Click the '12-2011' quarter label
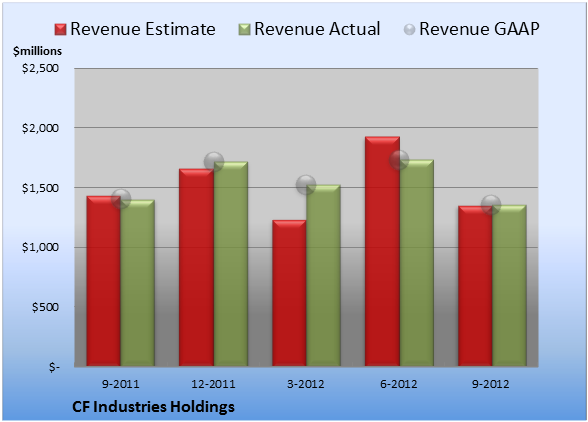The height and width of the screenshot is (422, 588). tap(213, 384)
